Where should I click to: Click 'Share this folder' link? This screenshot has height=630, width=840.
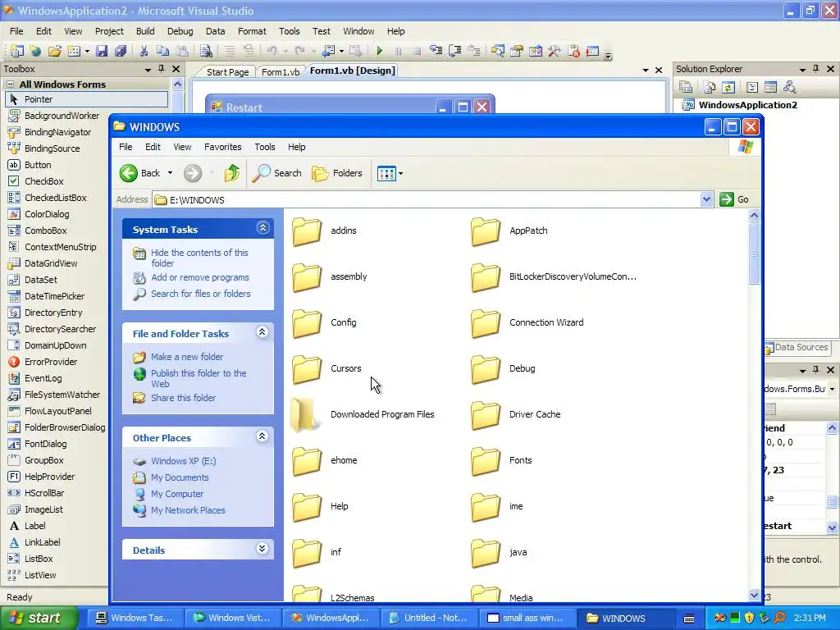tap(183, 398)
